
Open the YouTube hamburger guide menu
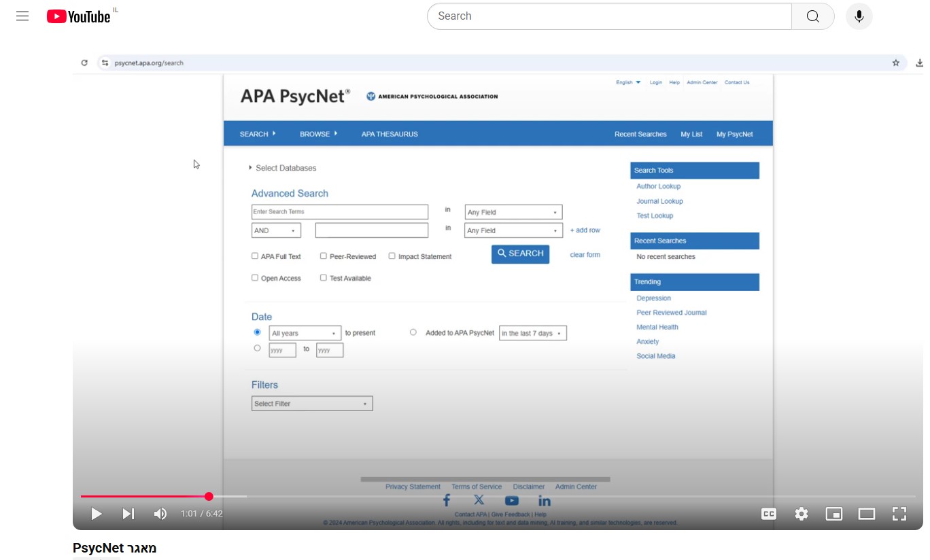[22, 16]
